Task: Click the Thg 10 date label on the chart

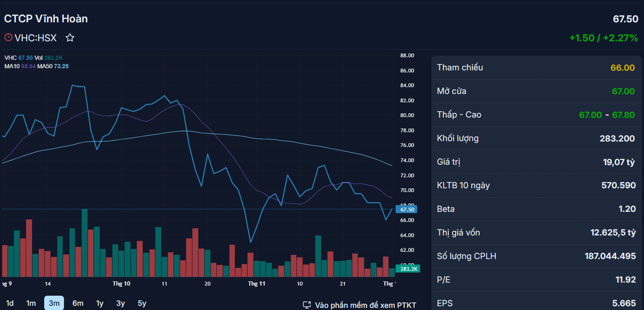Action: (x=122, y=284)
